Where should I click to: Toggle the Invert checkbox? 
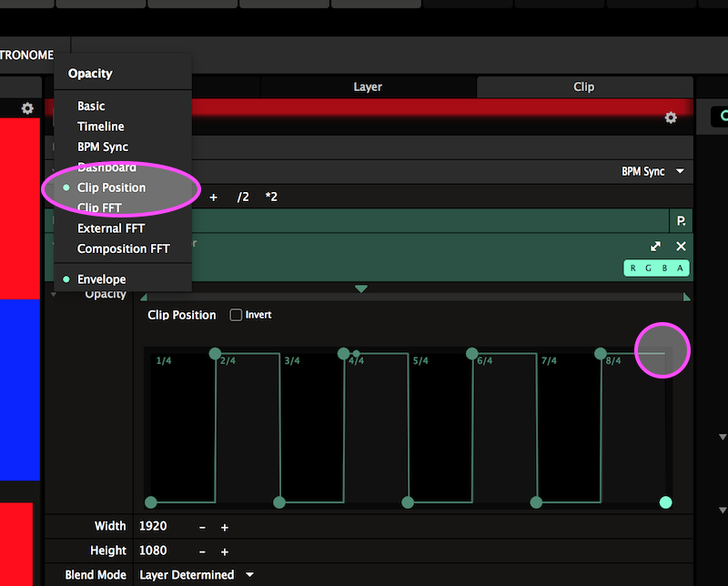coord(236,315)
